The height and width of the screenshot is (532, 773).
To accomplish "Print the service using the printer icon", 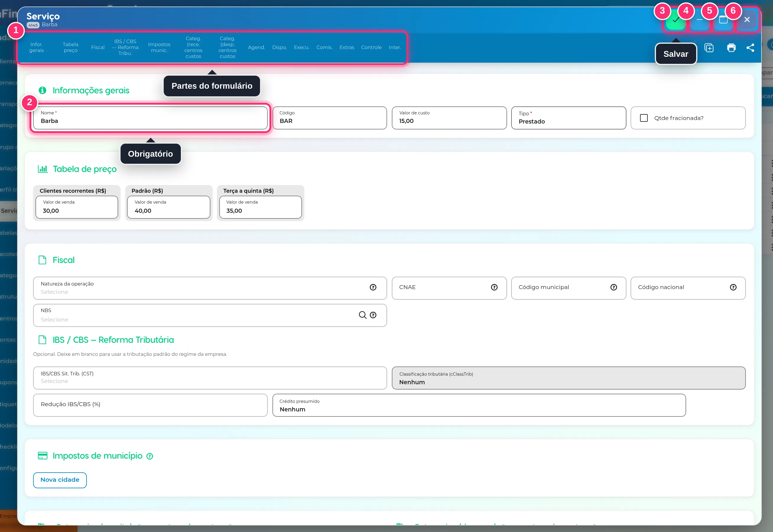I will [x=731, y=48].
